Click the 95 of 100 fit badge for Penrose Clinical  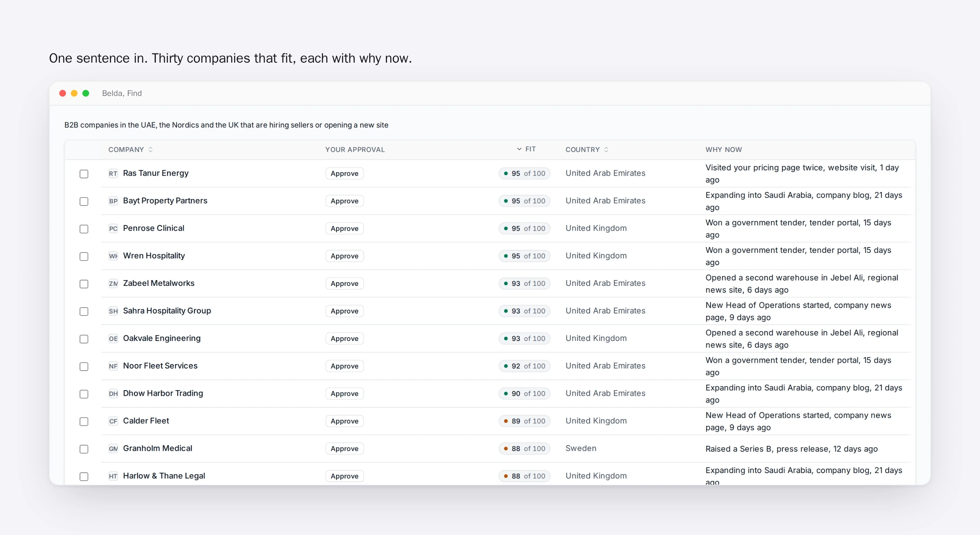524,228
